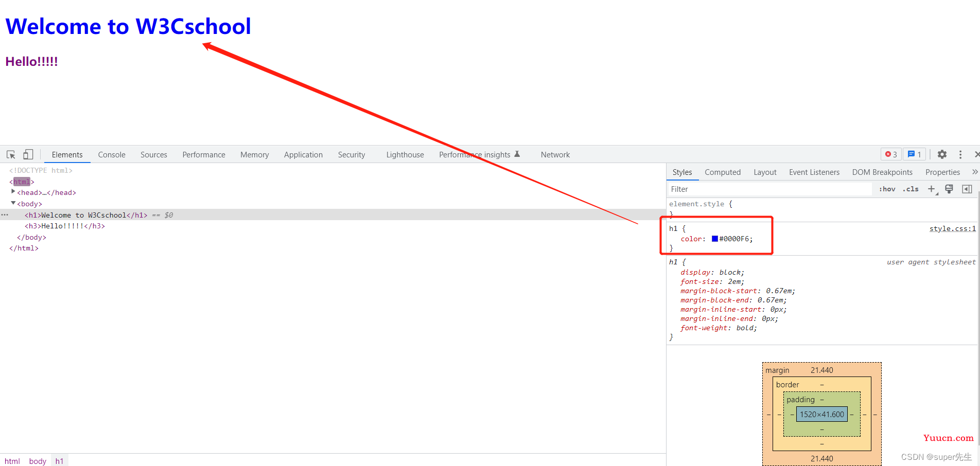
Task: Click the top margin value 21.440 in box model
Action: pos(822,370)
